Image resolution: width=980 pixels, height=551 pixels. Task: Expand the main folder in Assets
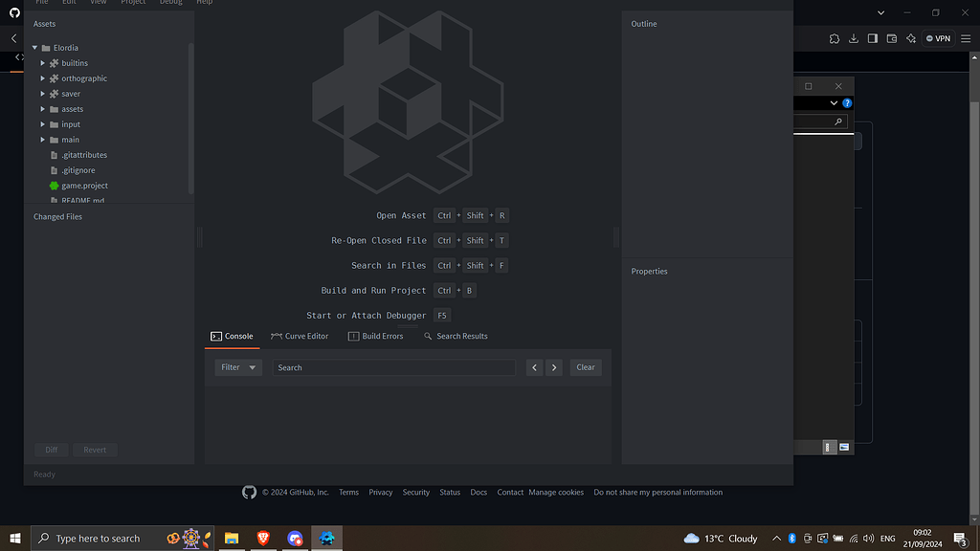click(43, 139)
